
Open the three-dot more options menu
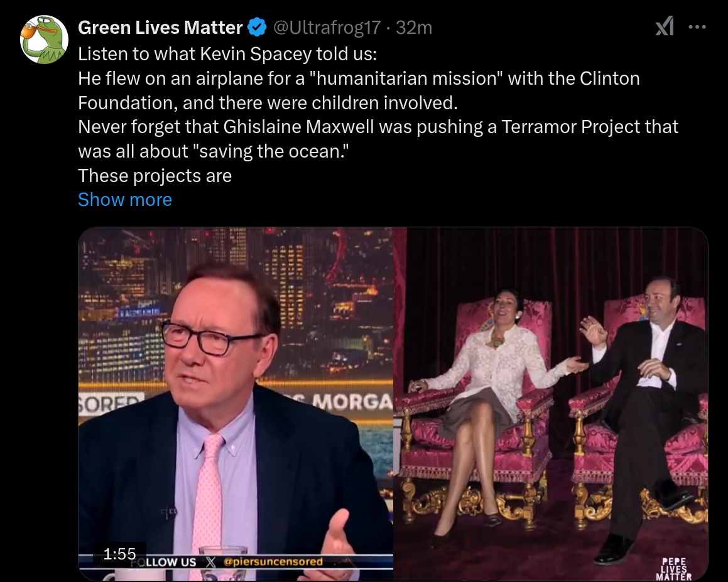tap(697, 27)
